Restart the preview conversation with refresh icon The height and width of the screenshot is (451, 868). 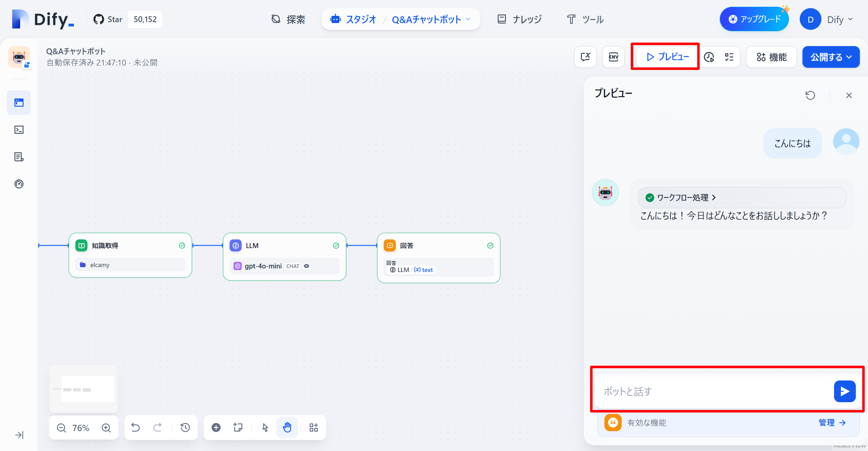pyautogui.click(x=810, y=95)
